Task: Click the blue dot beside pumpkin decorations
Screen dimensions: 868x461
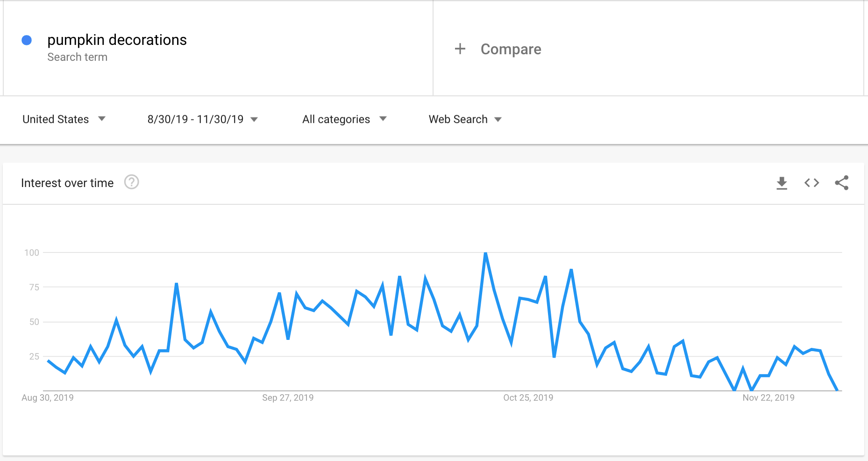Action: 27,40
